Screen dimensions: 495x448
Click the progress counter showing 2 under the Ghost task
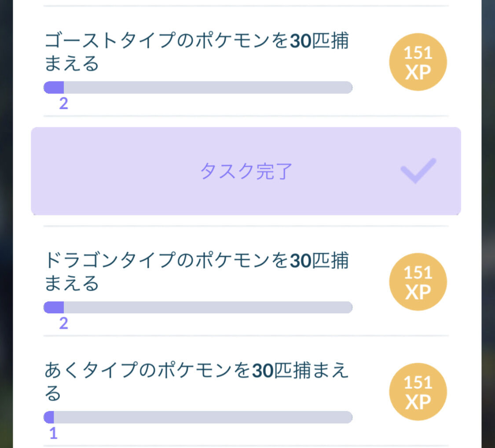click(x=64, y=103)
